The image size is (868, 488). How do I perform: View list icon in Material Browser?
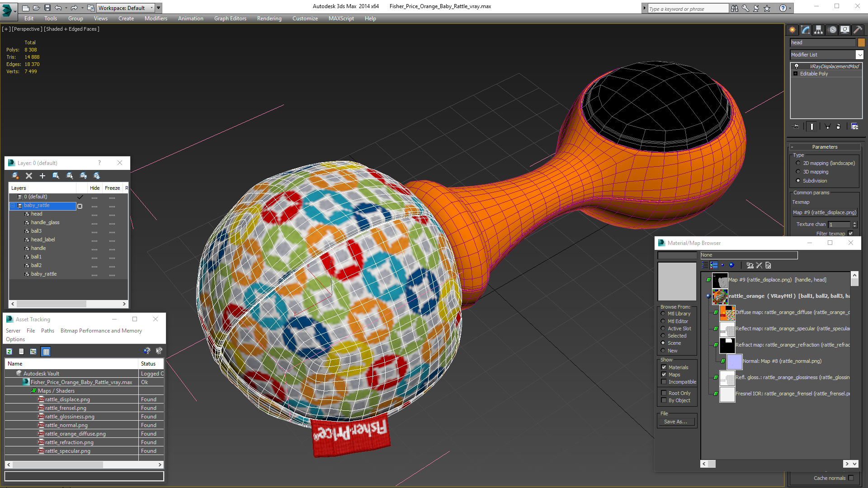[705, 265]
